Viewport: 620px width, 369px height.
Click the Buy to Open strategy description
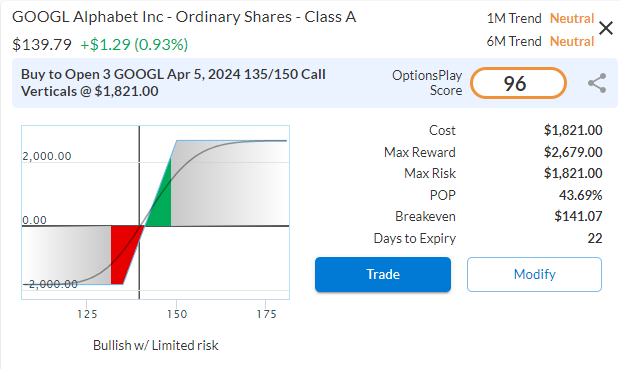tap(173, 83)
